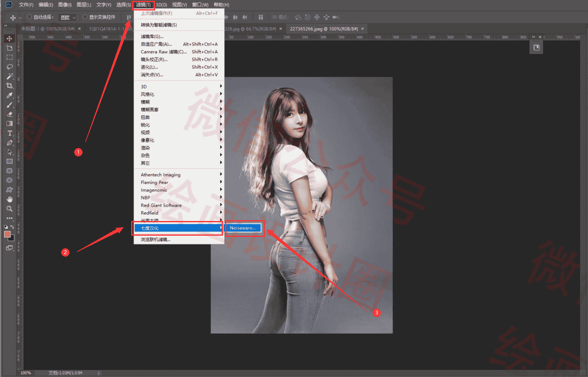Select the Eyedropper tool
588x377 pixels.
9,95
